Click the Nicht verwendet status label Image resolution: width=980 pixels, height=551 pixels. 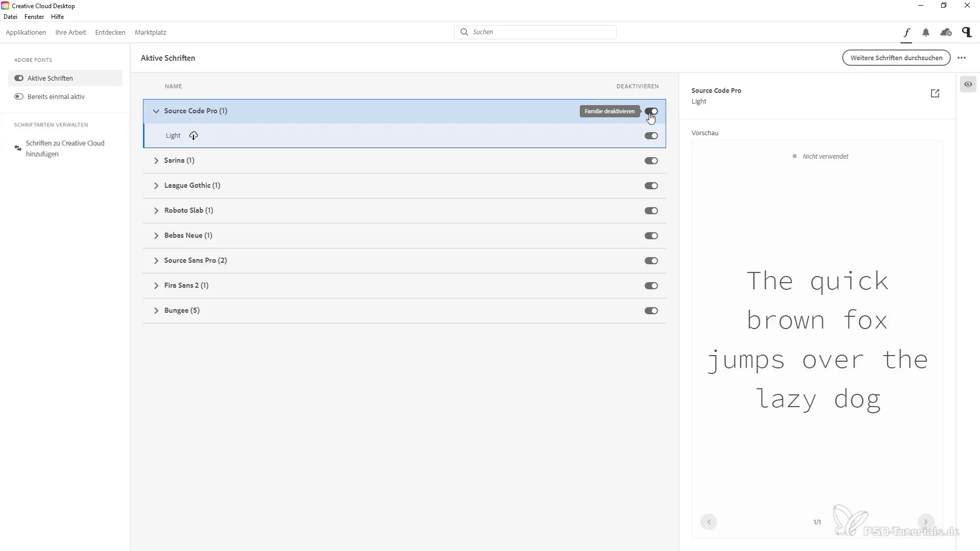tap(825, 157)
